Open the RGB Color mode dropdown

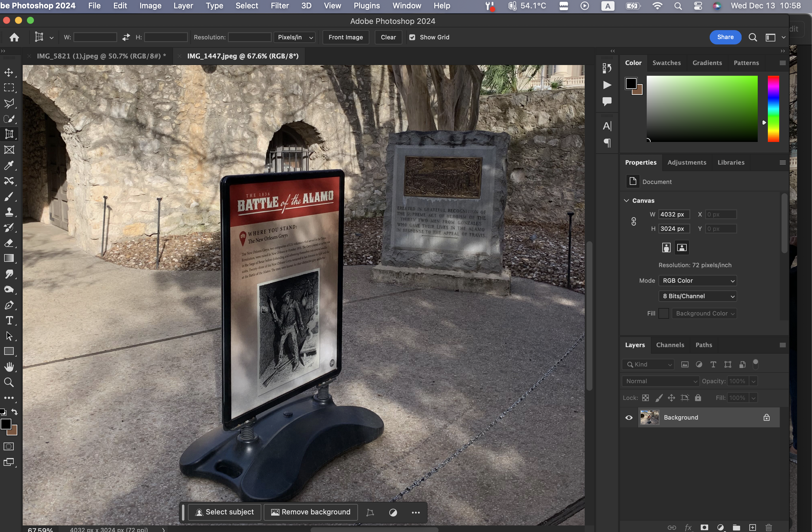point(697,280)
